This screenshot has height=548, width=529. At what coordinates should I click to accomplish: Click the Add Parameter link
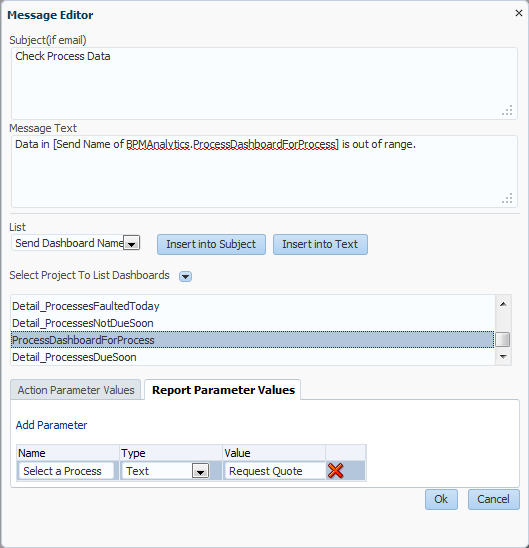(51, 425)
